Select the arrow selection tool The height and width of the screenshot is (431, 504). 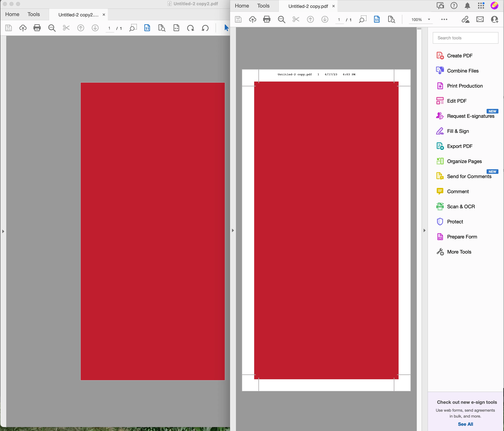[x=226, y=28]
